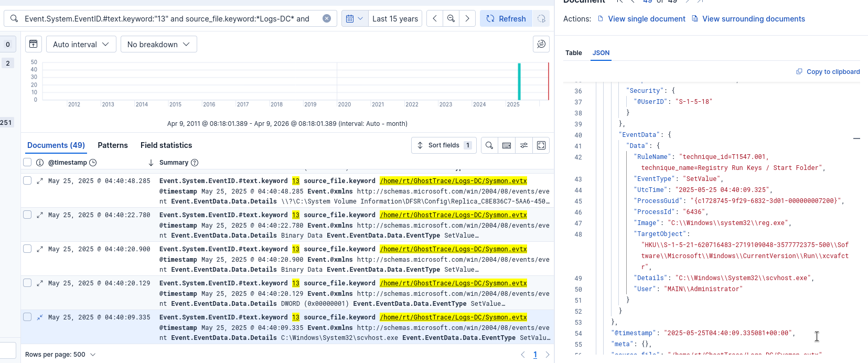This screenshot has height=363, width=868.
Task: Open the Field statistics tab
Action: [x=166, y=145]
